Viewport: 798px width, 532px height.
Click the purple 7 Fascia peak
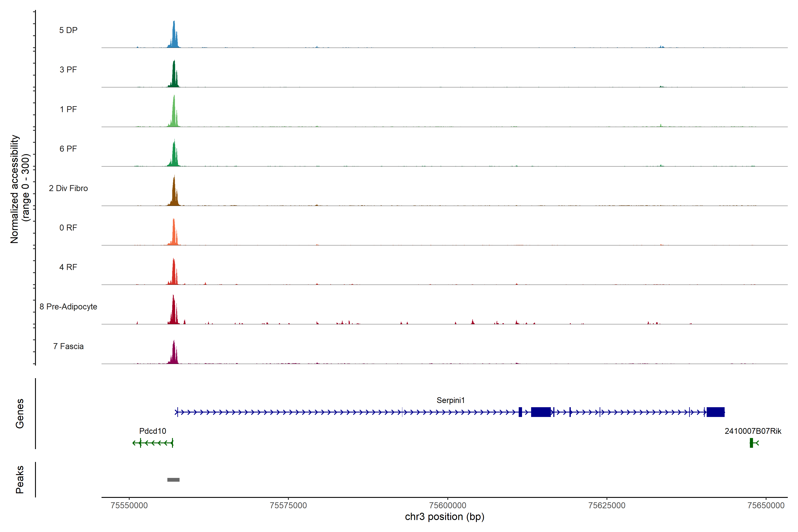click(x=174, y=354)
